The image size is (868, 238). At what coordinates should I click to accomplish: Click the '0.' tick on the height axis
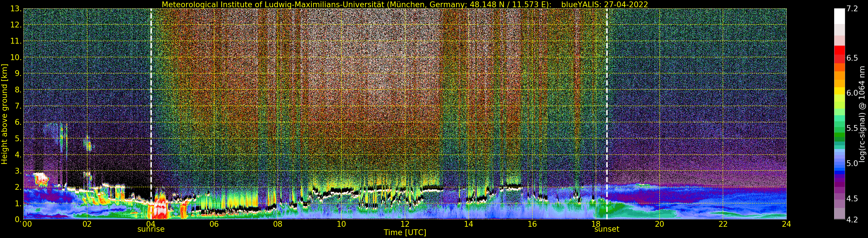pyautogui.click(x=18, y=219)
